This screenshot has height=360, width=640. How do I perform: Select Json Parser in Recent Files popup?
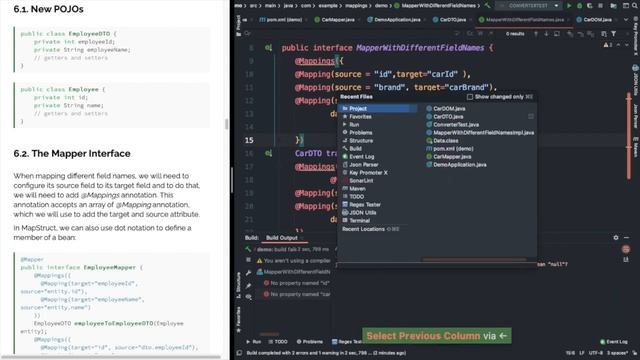(378, 164)
